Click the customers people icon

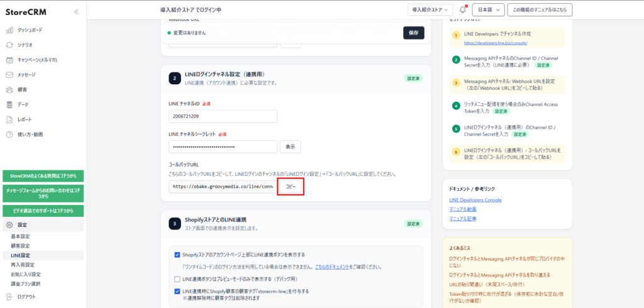click(9, 90)
